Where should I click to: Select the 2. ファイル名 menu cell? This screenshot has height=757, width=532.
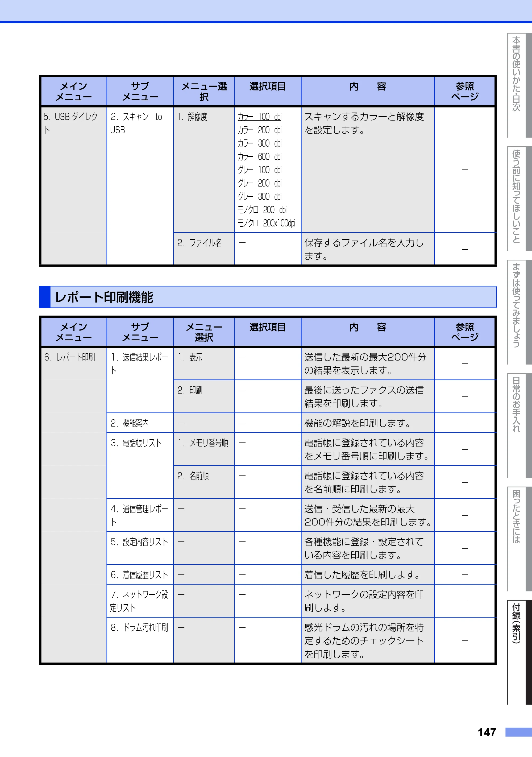[x=204, y=249]
